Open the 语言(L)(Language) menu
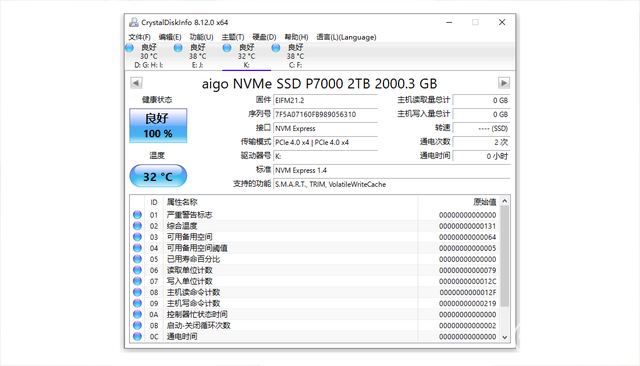The width and height of the screenshot is (640, 366). [346, 37]
